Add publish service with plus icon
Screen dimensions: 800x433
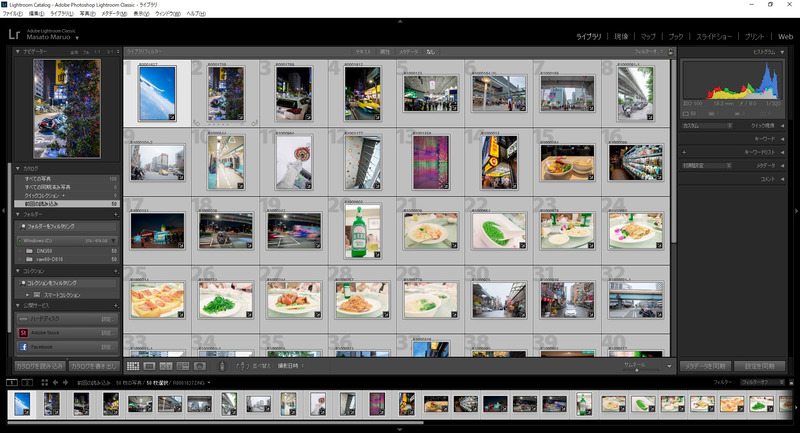click(116, 306)
